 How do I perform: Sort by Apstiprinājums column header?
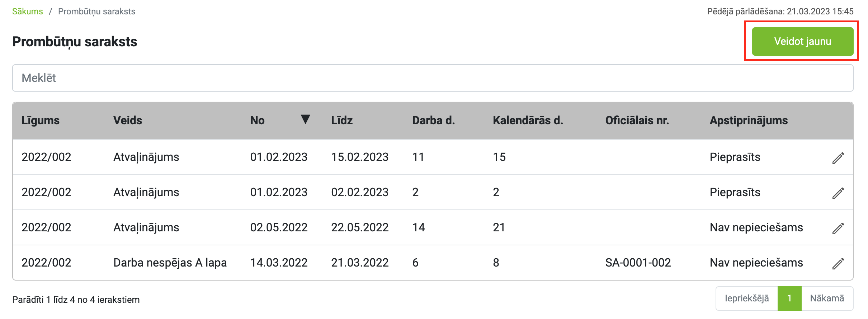click(x=749, y=120)
